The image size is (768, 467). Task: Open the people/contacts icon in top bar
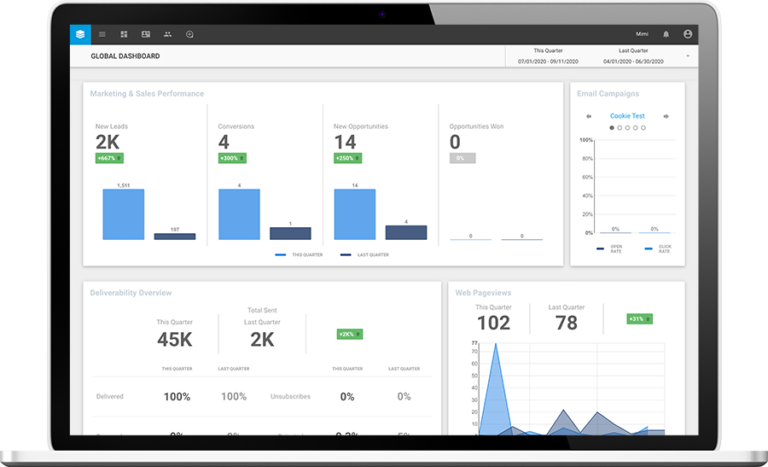(x=168, y=34)
